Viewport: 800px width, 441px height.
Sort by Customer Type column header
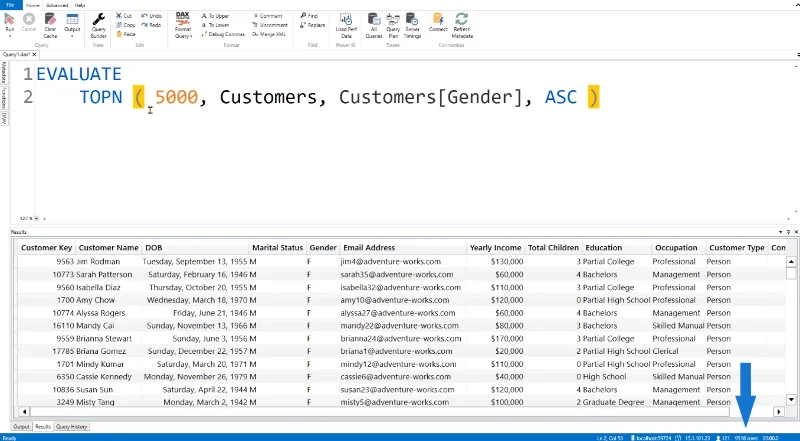click(x=737, y=248)
